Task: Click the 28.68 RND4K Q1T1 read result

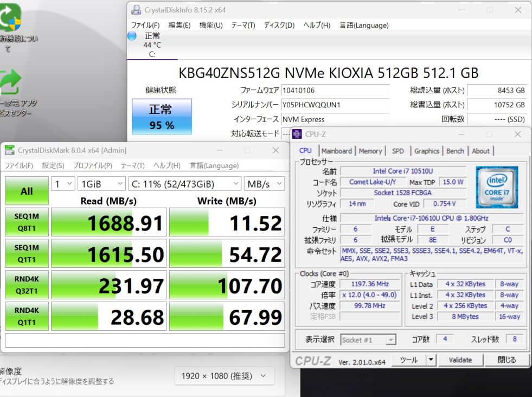Action: pyautogui.click(x=109, y=316)
